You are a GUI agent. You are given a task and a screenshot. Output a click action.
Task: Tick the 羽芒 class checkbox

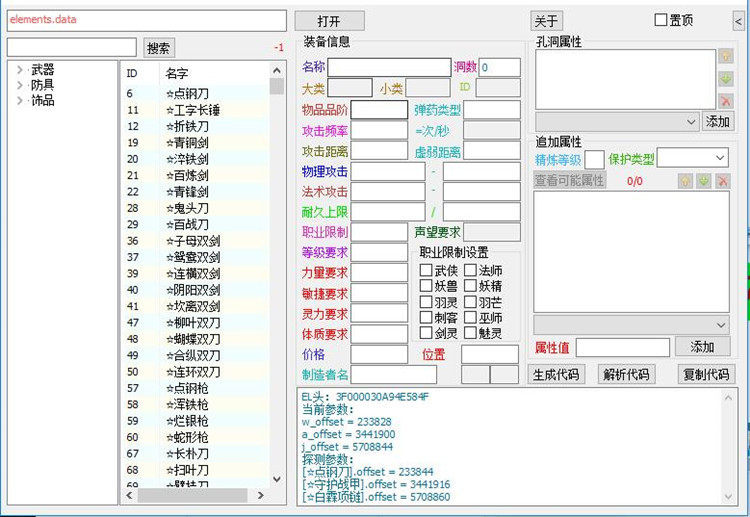470,302
